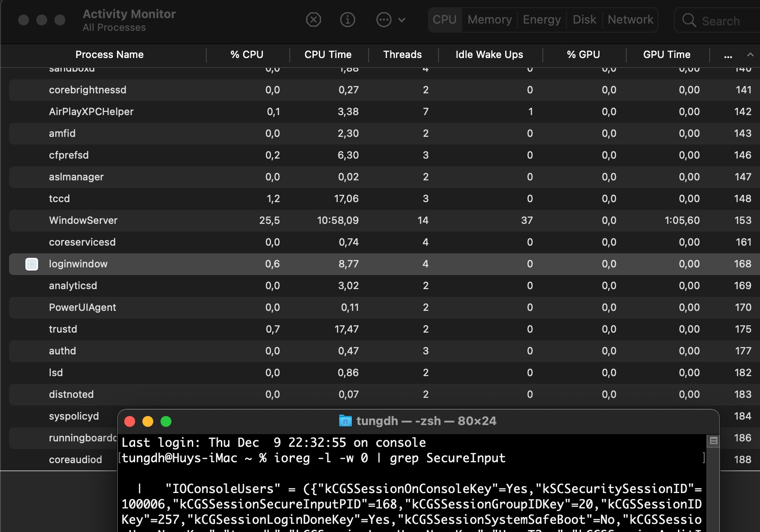Switch to the Memory tab
The image size is (760, 532).
click(x=490, y=20)
